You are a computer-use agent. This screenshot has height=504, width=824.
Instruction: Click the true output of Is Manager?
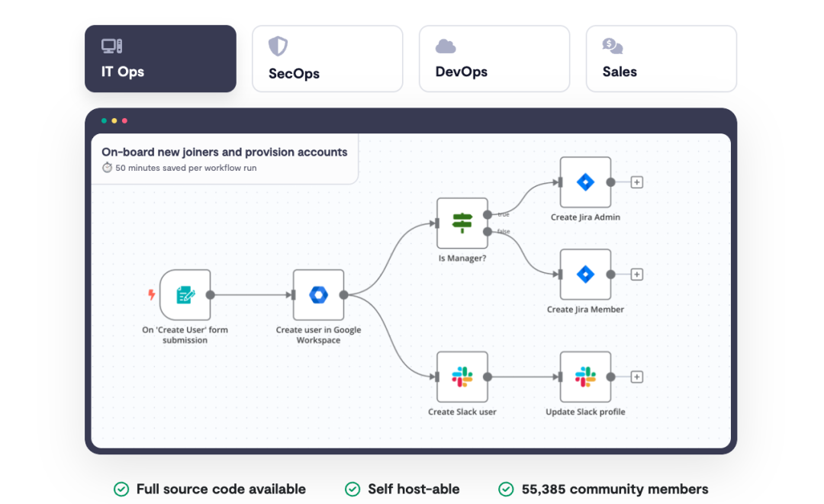(488, 215)
